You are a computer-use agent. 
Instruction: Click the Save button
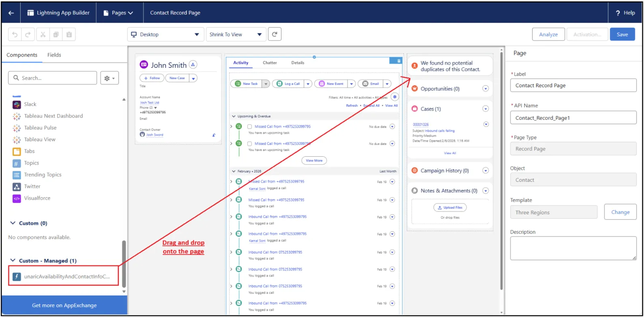tap(623, 35)
